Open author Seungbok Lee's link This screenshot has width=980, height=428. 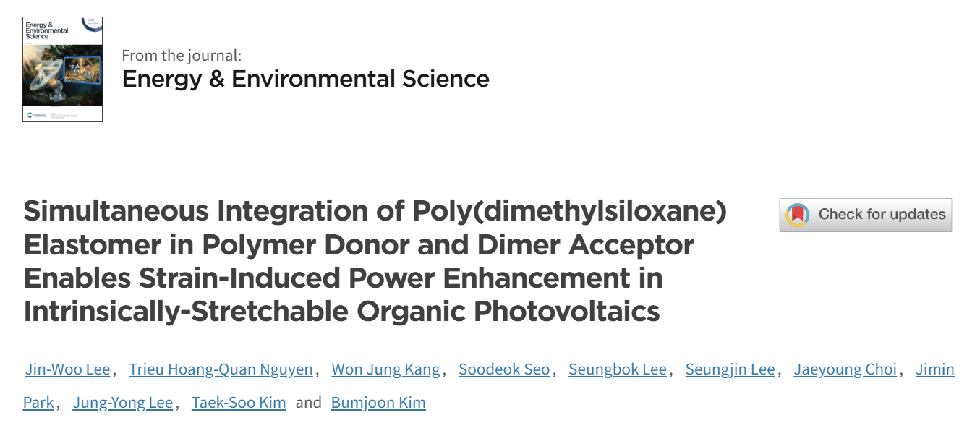pyautogui.click(x=618, y=369)
